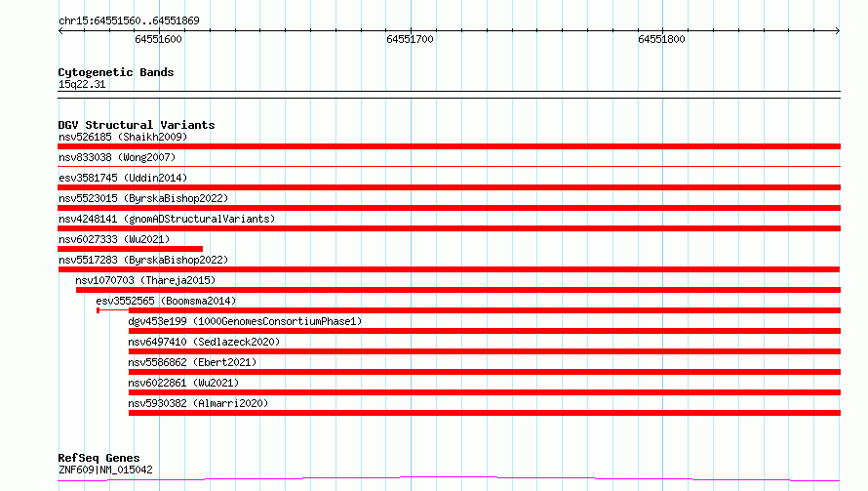Viewport: 868px width, 491px height.
Task: Click the red bar under nsv6497410
Action: [x=485, y=351]
